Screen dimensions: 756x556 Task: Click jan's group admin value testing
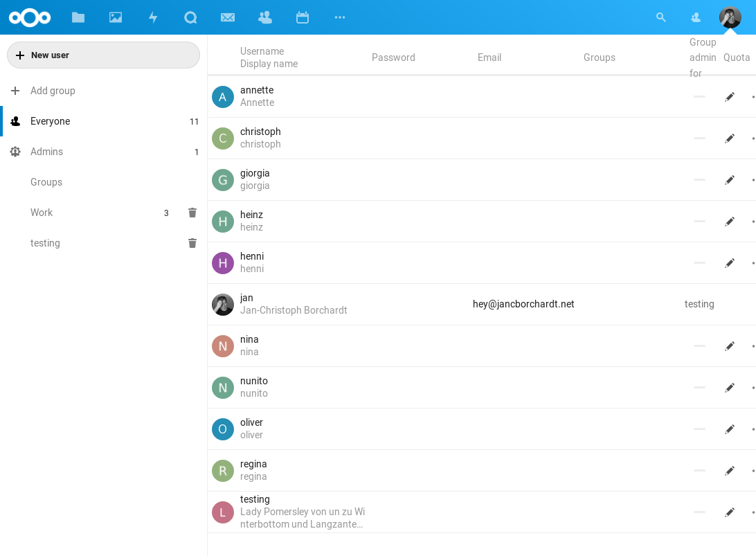point(699,304)
